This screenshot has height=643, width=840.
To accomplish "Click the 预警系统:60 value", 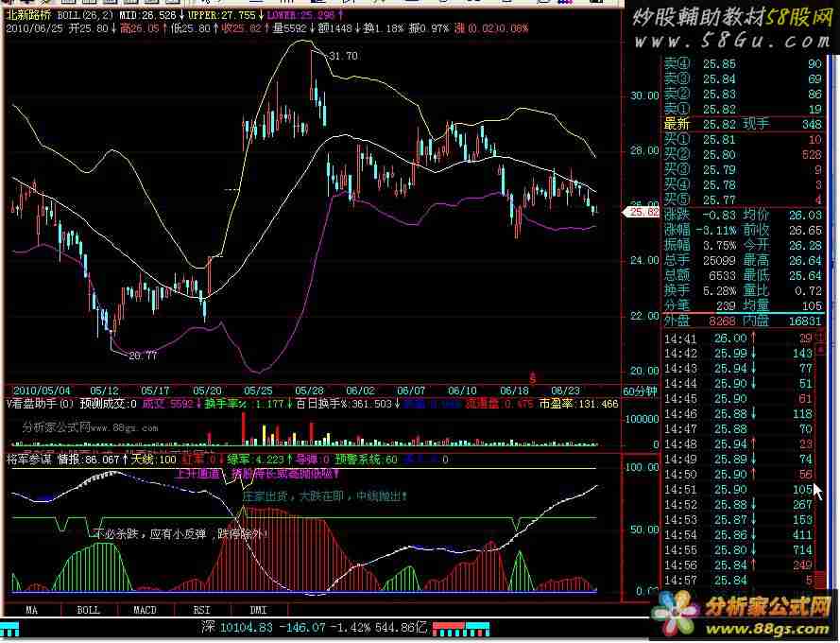I will 367,460.
